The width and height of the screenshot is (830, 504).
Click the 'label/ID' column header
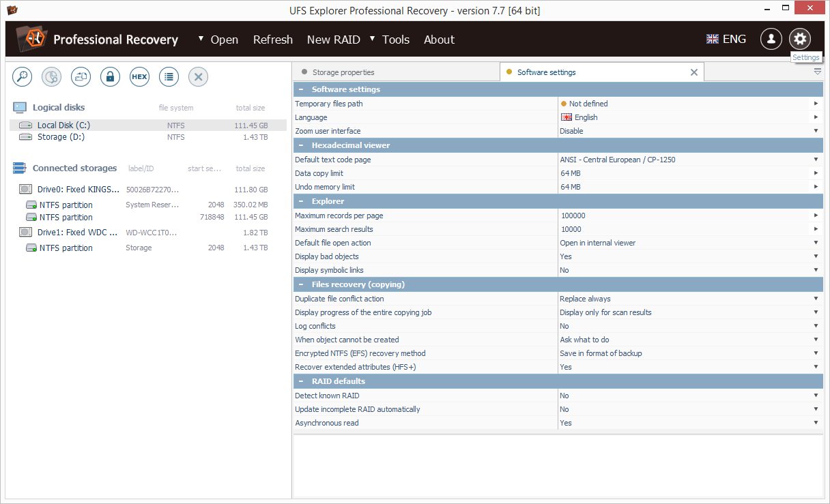(x=141, y=168)
